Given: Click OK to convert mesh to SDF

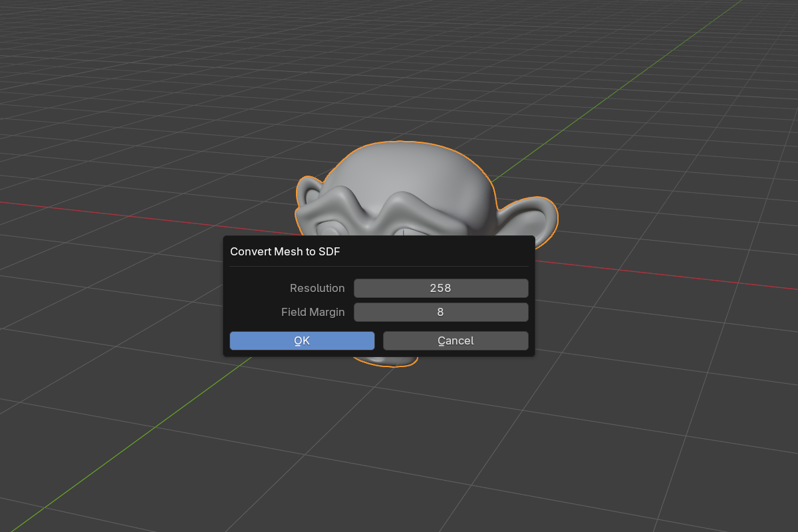Looking at the screenshot, I should coord(302,340).
